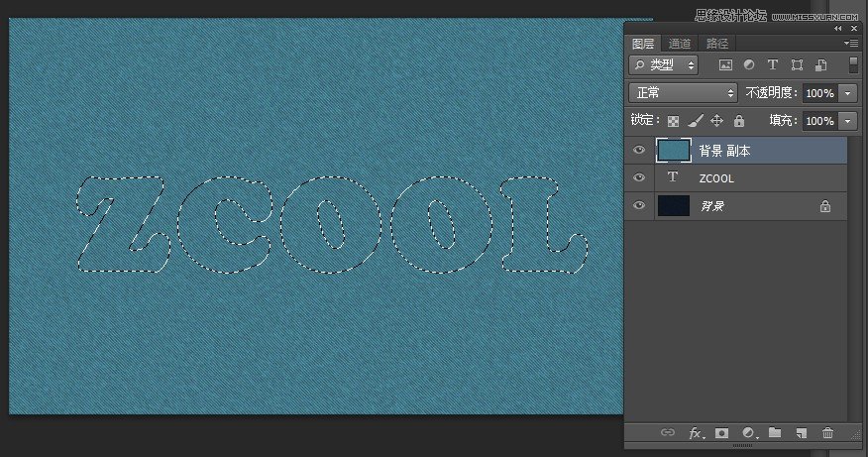Click the panel resize grip at bottom

pos(742,445)
